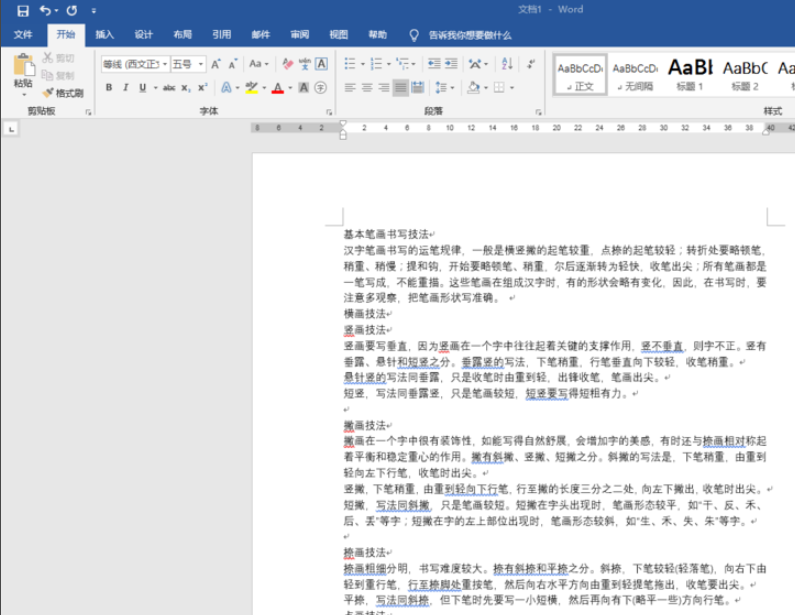This screenshot has height=615, width=795.
Task: Apply the red font color swatch
Action: (277, 88)
